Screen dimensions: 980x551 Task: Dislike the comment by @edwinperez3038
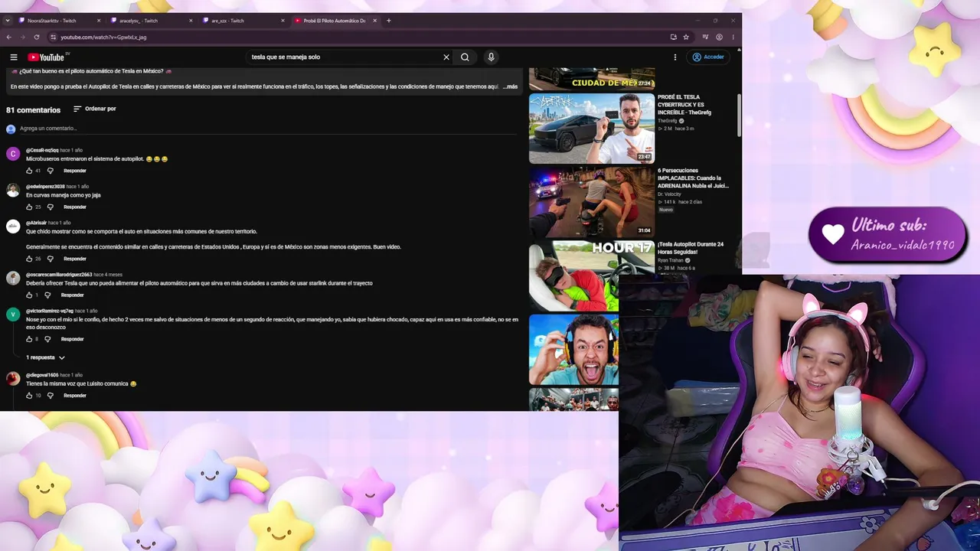coord(51,207)
